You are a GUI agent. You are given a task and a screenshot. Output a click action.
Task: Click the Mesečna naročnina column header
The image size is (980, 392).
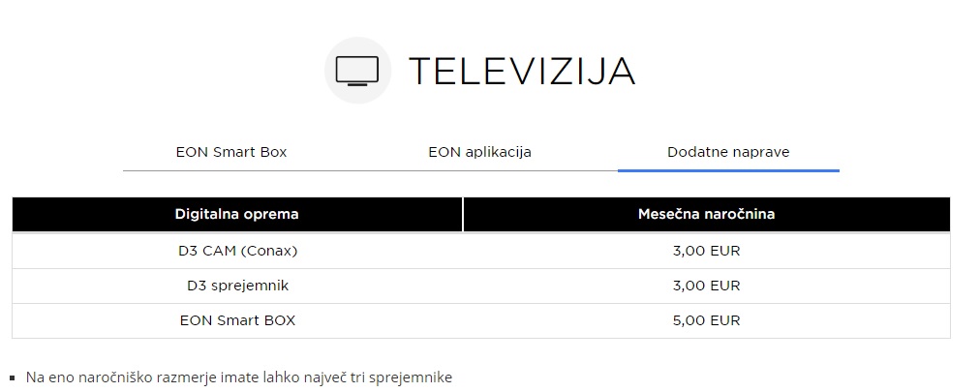click(x=706, y=214)
